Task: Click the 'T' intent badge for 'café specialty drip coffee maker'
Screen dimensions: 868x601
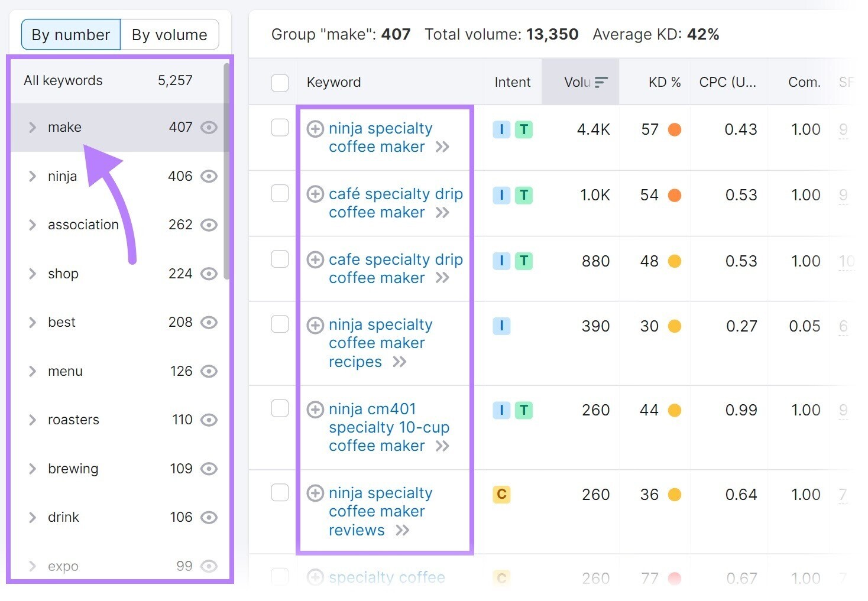Action: coord(523,195)
